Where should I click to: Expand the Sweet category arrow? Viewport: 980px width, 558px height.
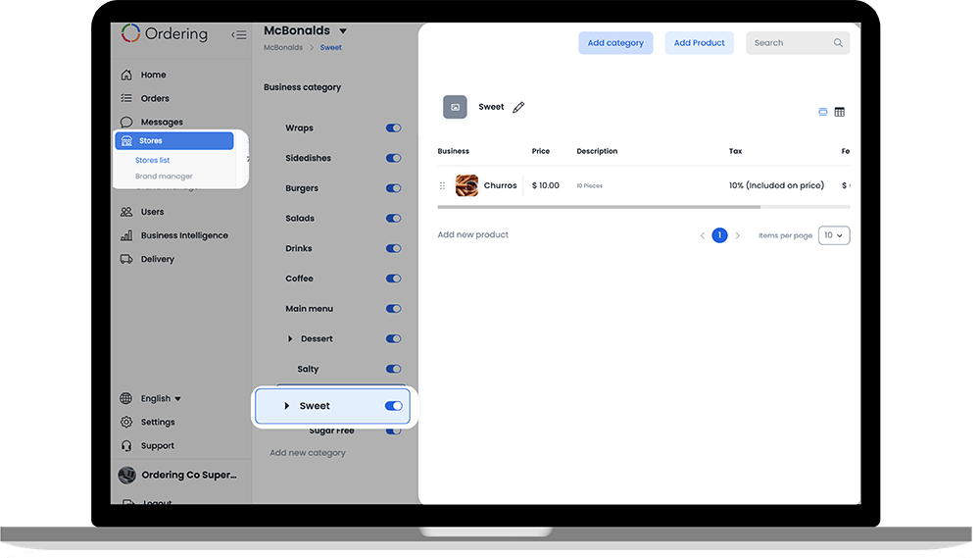point(287,406)
